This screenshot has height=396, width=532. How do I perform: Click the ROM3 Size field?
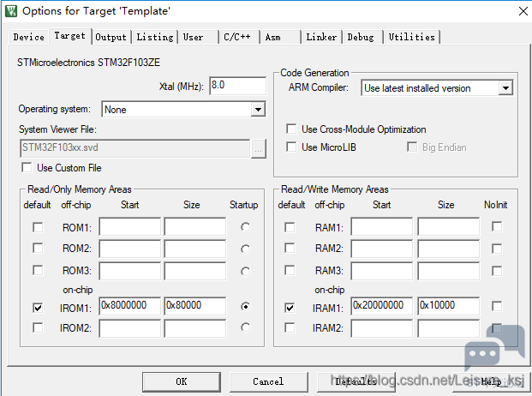(195, 271)
